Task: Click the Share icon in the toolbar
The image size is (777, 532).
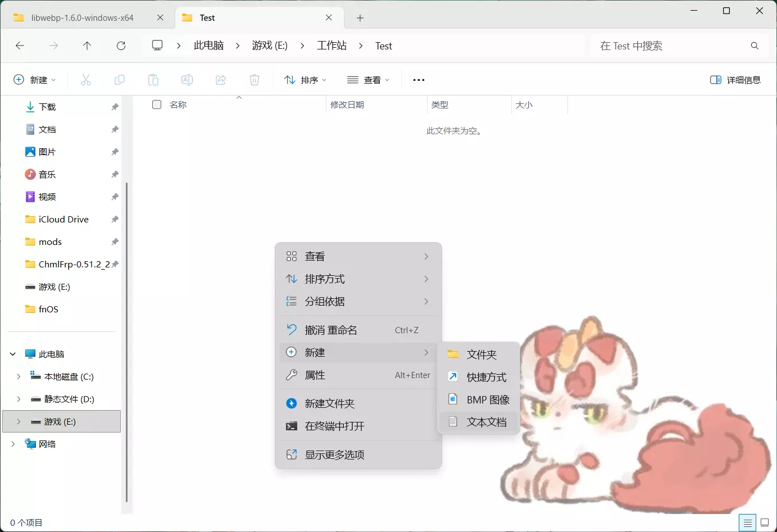Action: tap(220, 80)
